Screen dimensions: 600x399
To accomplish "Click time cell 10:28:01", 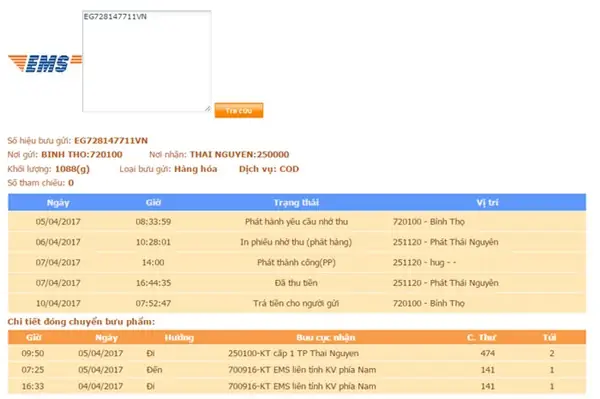I will tap(153, 242).
